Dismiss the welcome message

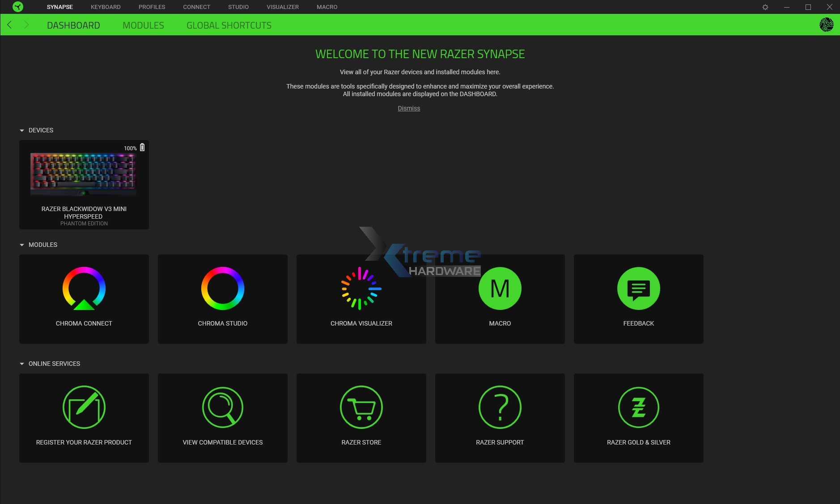[x=409, y=108]
